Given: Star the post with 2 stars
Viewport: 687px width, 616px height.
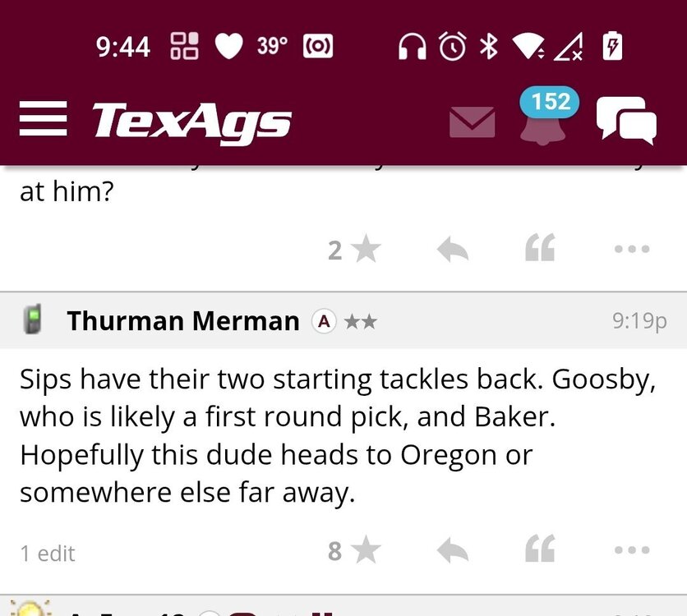Looking at the screenshot, I should tap(365, 249).
